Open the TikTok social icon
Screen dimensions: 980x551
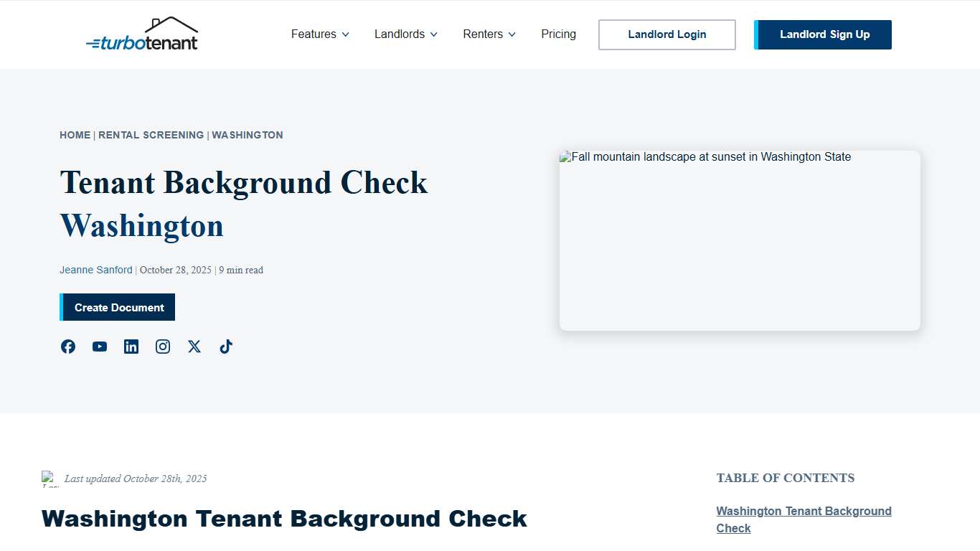pyautogui.click(x=225, y=347)
